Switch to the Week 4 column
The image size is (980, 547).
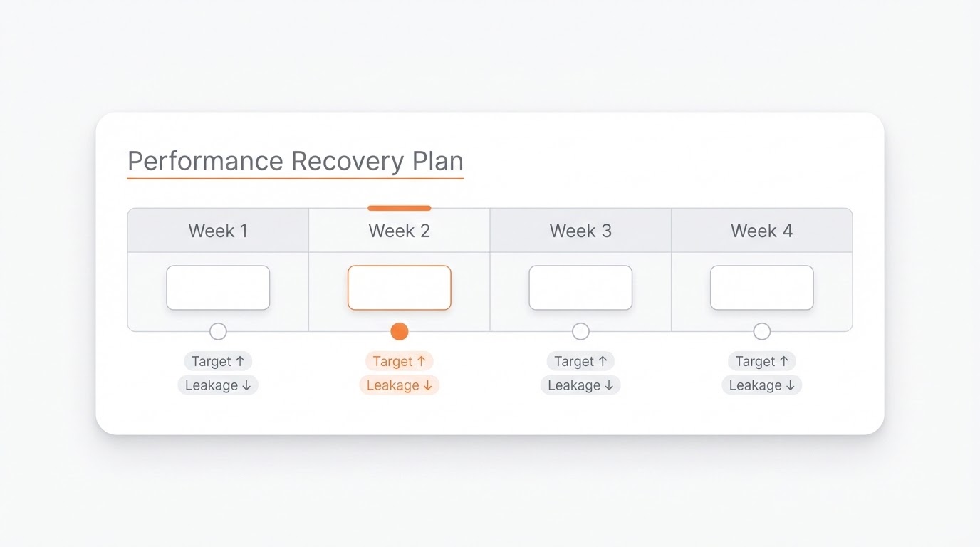[761, 231]
